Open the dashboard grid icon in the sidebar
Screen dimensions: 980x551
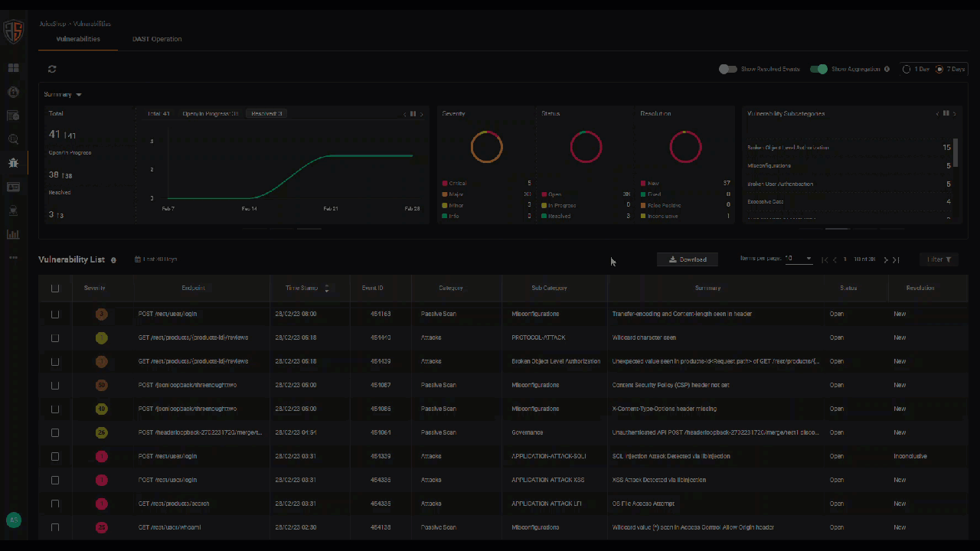coord(13,68)
